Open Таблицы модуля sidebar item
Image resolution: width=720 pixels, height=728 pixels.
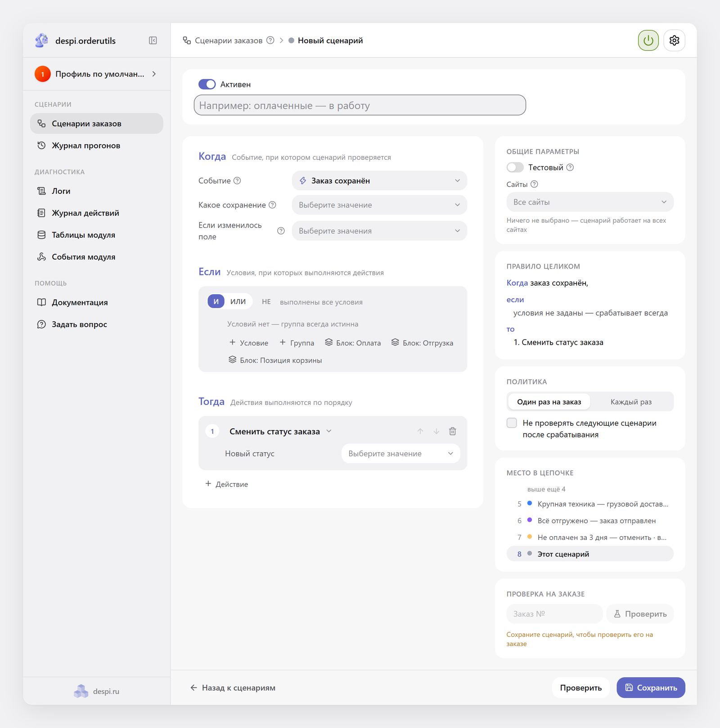point(96,235)
